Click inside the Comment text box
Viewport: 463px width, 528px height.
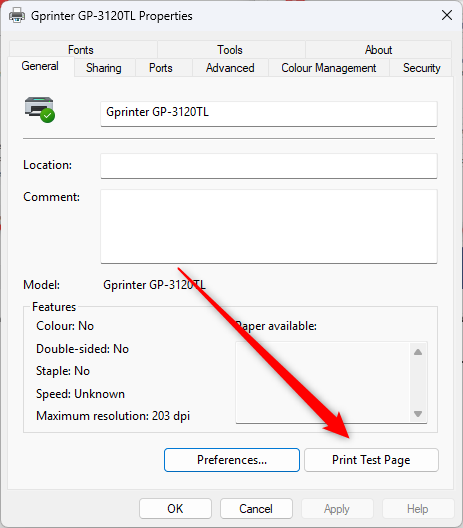pos(269,226)
